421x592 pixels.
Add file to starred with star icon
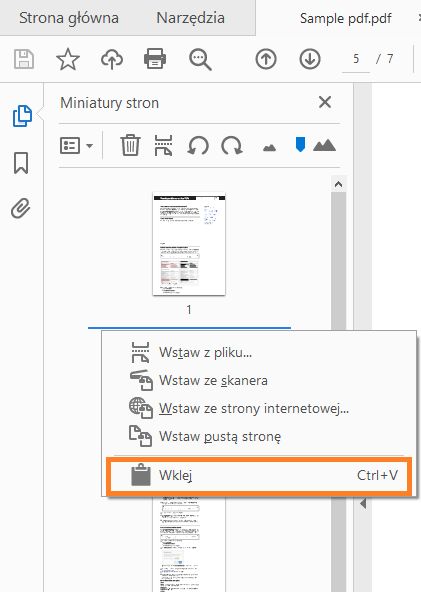(x=68, y=59)
